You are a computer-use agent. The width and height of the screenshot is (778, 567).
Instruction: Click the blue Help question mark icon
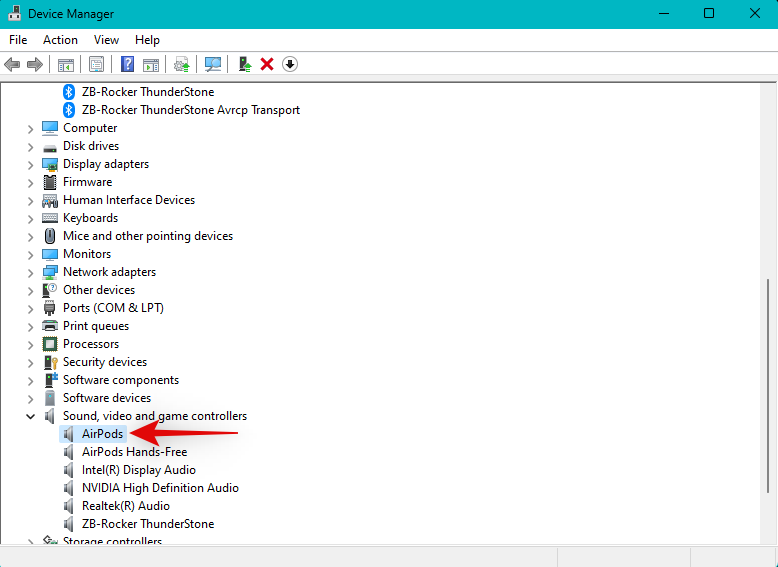click(128, 64)
